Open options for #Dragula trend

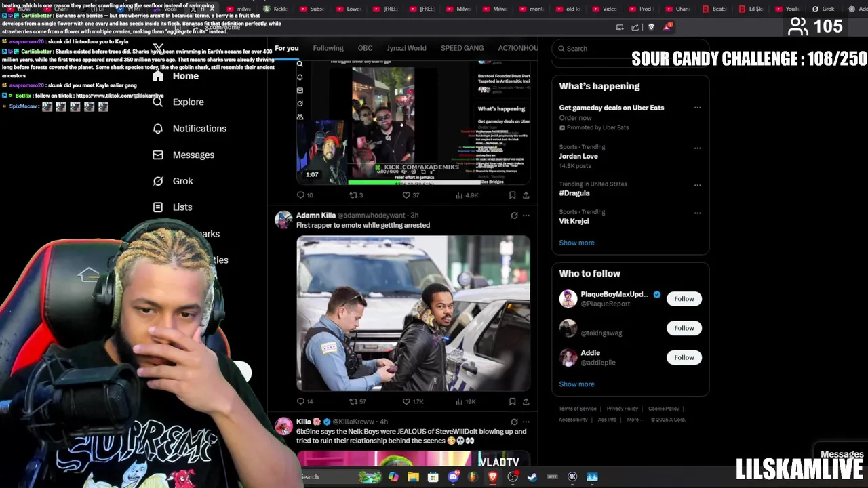697,185
